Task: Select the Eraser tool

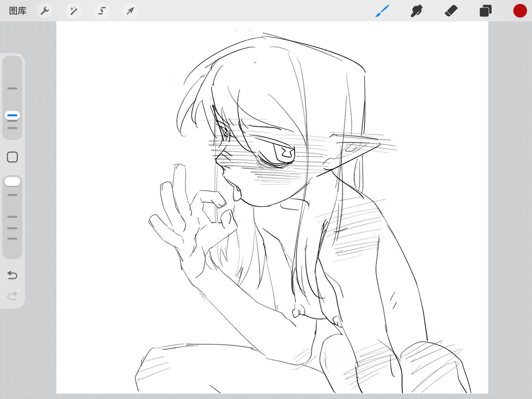Action: [451, 11]
